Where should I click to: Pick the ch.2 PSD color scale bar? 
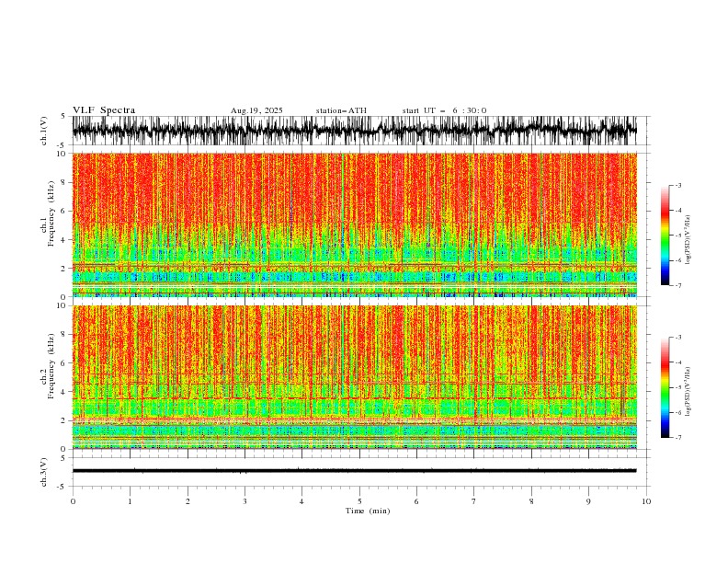(665, 387)
